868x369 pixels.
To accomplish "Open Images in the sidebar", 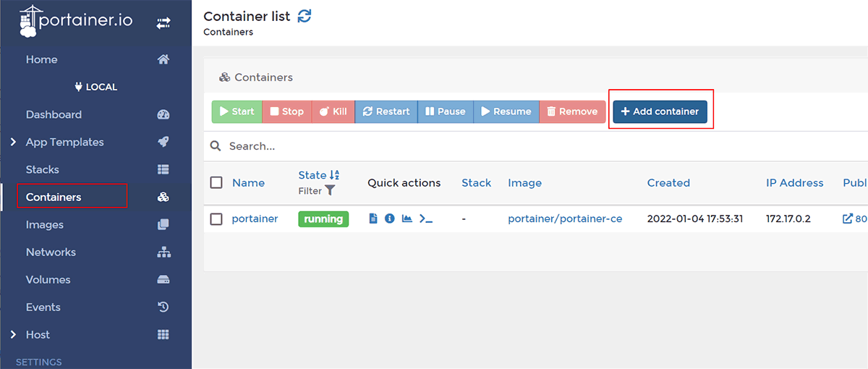I will [x=45, y=224].
